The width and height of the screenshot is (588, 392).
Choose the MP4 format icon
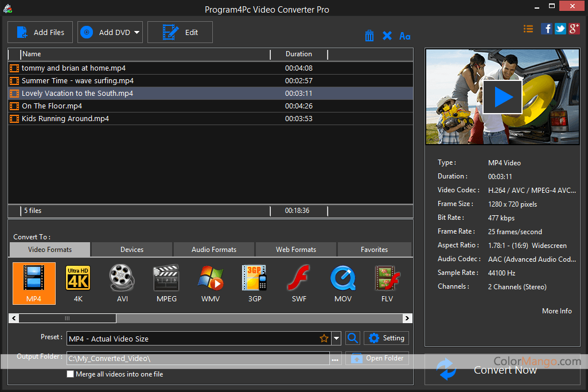click(x=34, y=283)
